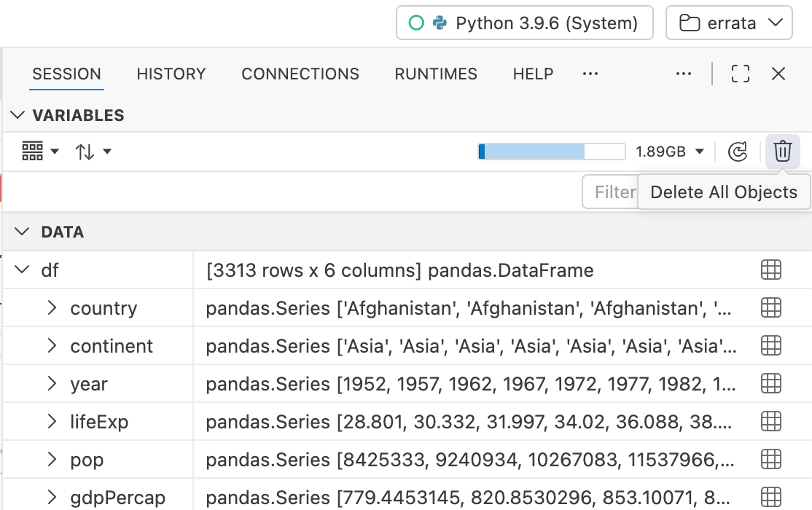View pop column in data viewer
Screen dimensions: 812x510
(x=771, y=459)
